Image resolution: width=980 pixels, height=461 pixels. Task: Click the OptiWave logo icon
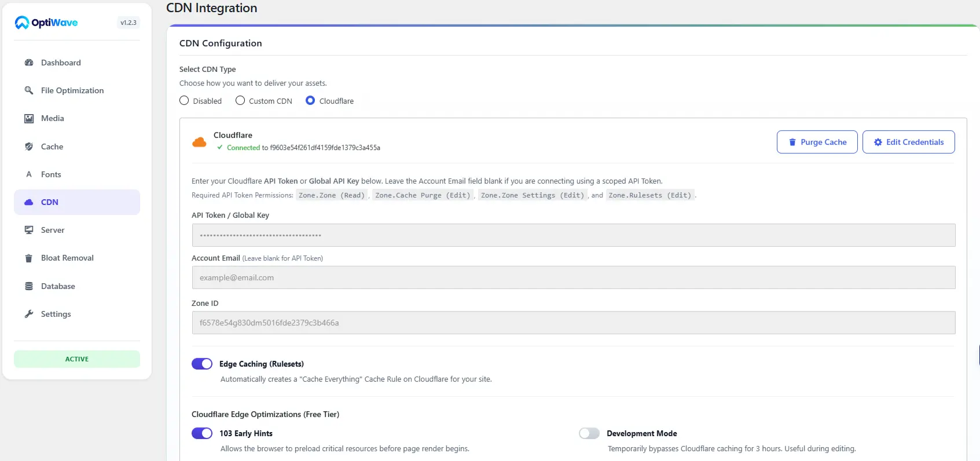[22, 23]
